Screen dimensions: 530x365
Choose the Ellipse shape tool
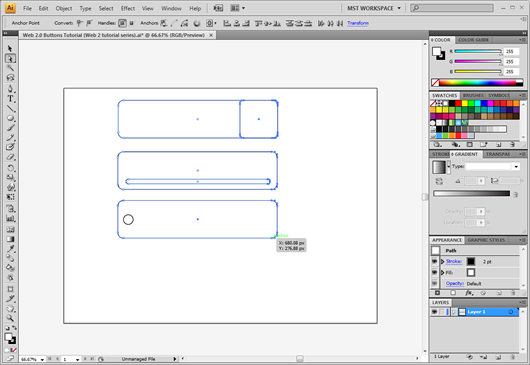(10, 118)
